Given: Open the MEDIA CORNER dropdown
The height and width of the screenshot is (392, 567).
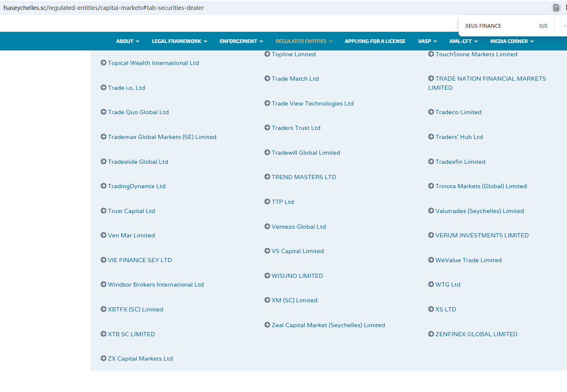Looking at the screenshot, I should [512, 41].
